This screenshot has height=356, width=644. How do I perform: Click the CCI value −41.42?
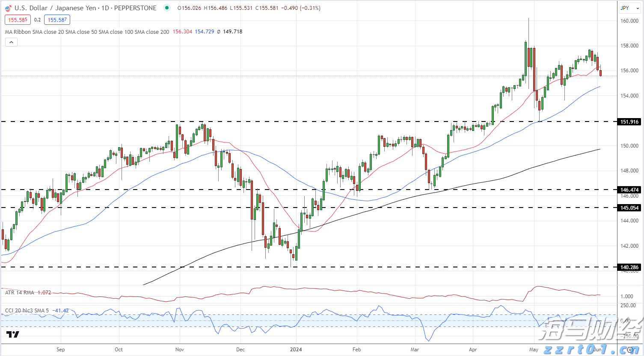pos(60,311)
